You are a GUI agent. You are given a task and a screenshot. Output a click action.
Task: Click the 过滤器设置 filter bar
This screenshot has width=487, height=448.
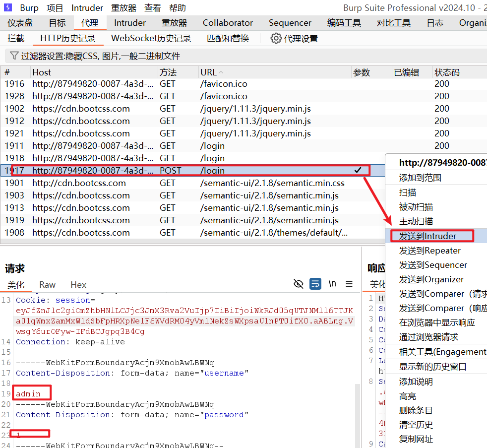(245, 56)
